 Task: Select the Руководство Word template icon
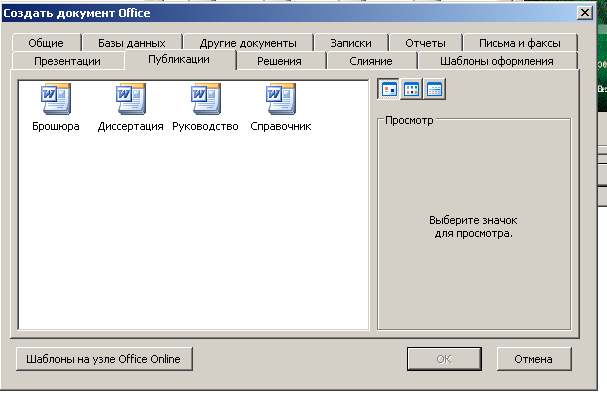coord(205,99)
